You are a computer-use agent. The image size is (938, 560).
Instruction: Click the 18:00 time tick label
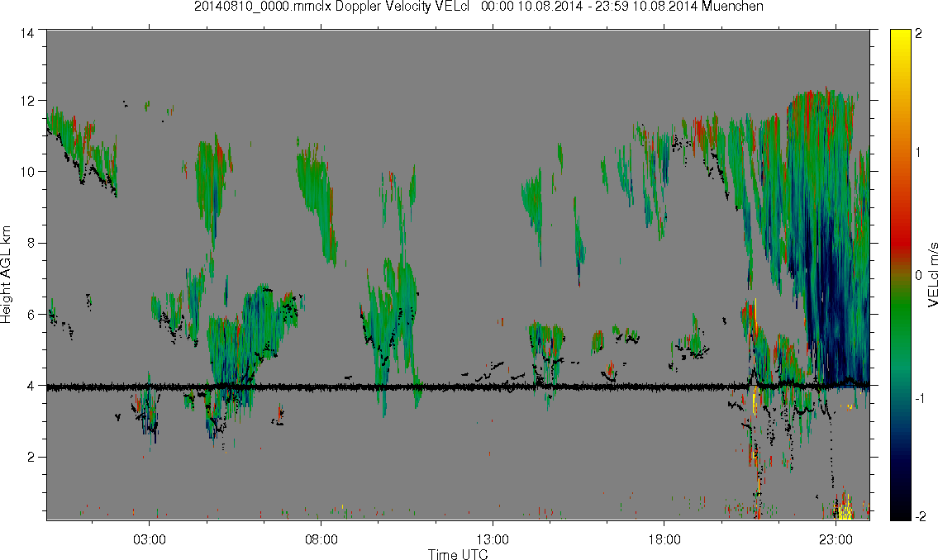pos(664,539)
